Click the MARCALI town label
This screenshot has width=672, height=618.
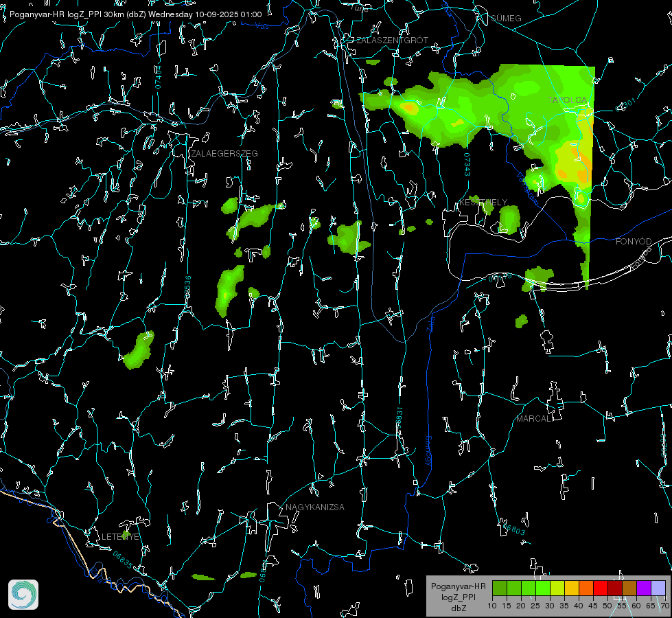pos(535,418)
